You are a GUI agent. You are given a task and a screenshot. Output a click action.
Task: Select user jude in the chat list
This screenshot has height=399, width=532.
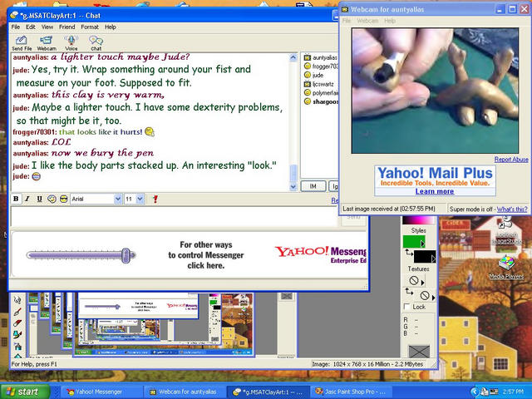pos(318,75)
